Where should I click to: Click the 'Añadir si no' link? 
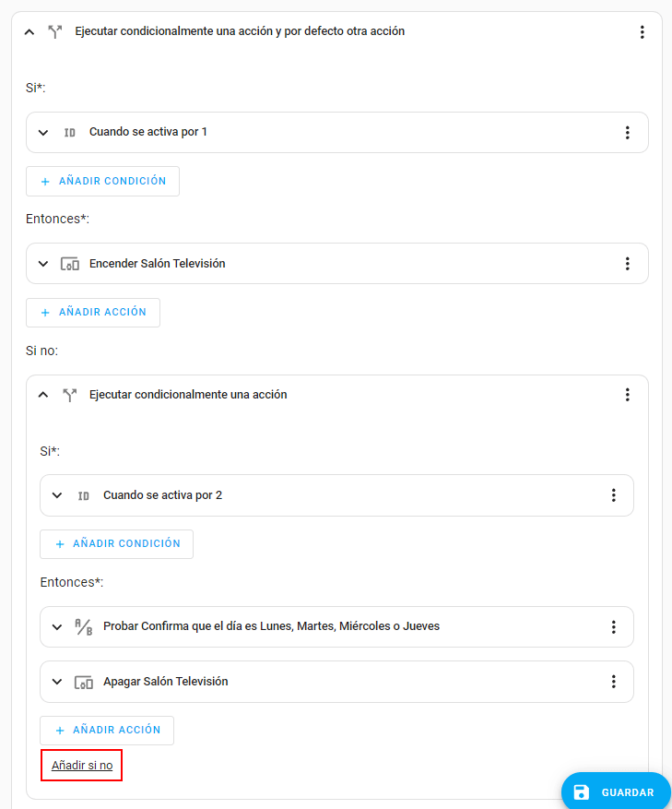(x=82, y=766)
